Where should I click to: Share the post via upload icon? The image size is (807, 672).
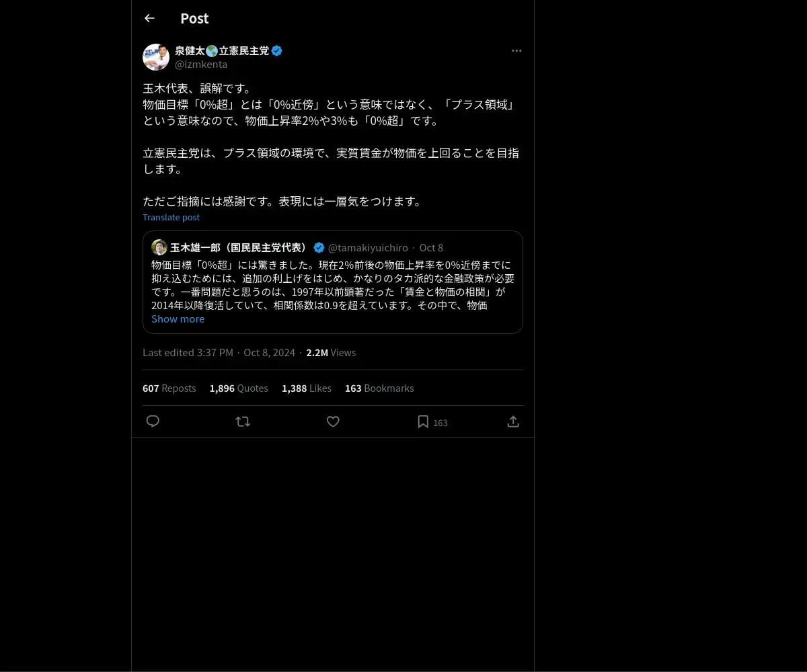[513, 421]
